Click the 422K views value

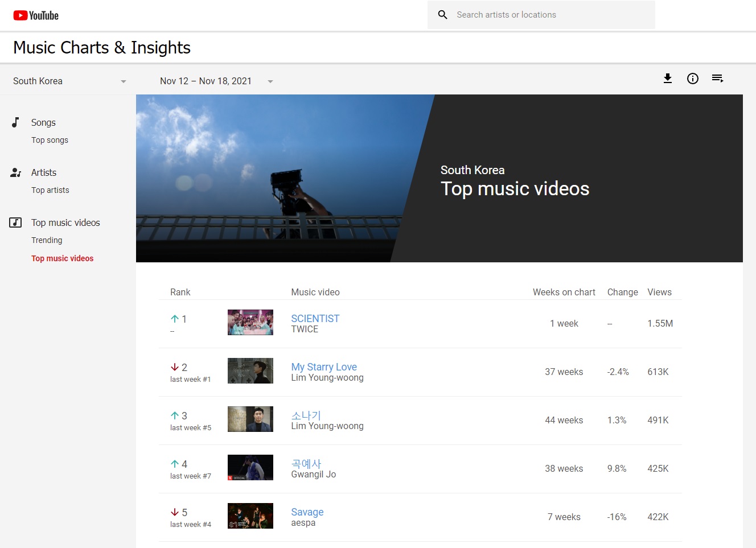tap(658, 517)
